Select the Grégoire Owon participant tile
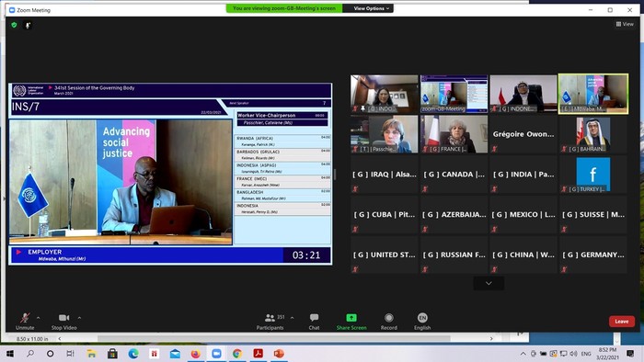 [x=523, y=134]
